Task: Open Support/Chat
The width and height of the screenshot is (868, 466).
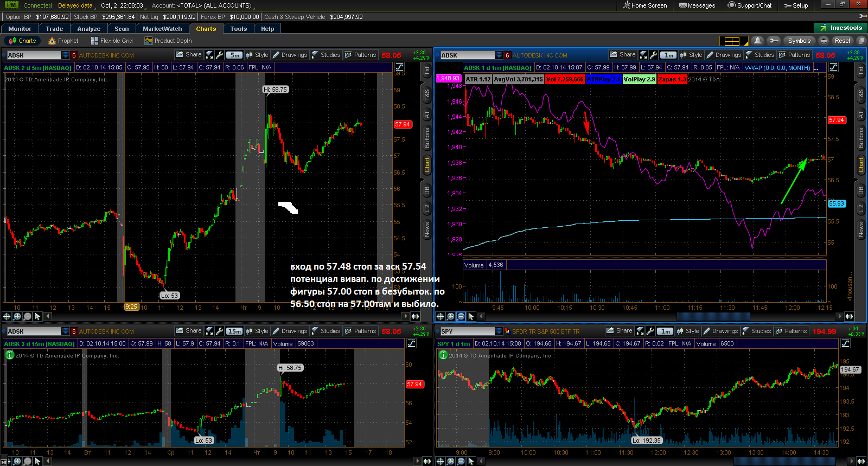Action: [x=750, y=5]
